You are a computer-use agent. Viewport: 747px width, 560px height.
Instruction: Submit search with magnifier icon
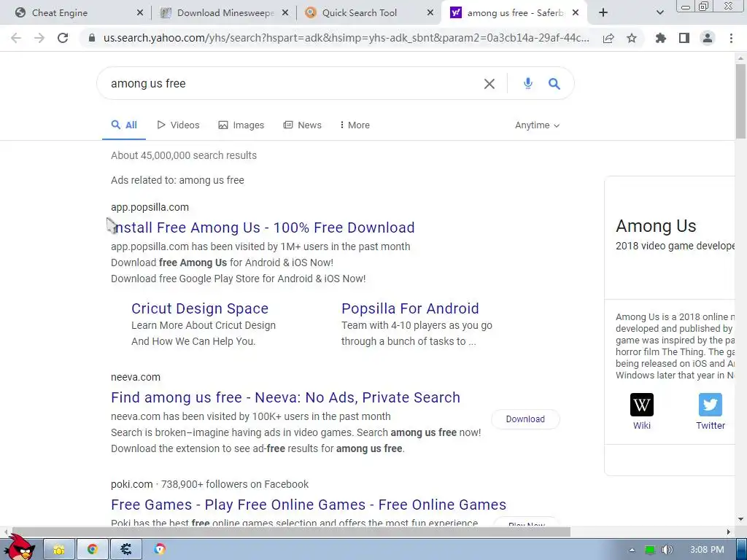(x=554, y=84)
